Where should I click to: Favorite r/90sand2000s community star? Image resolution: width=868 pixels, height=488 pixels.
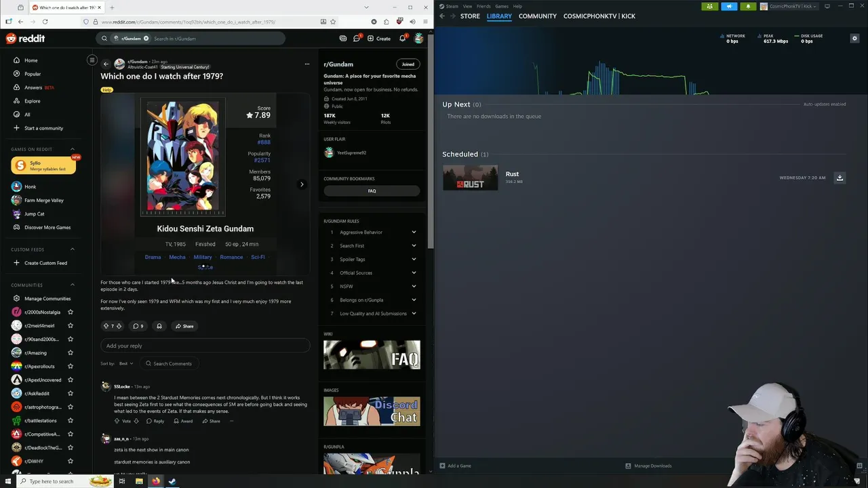[x=70, y=339]
